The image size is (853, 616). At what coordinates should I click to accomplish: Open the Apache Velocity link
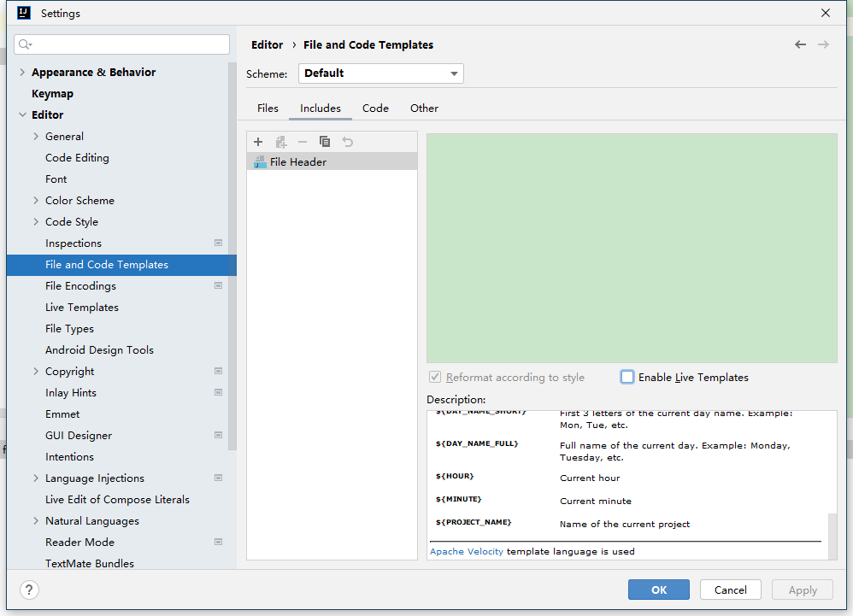(x=466, y=551)
